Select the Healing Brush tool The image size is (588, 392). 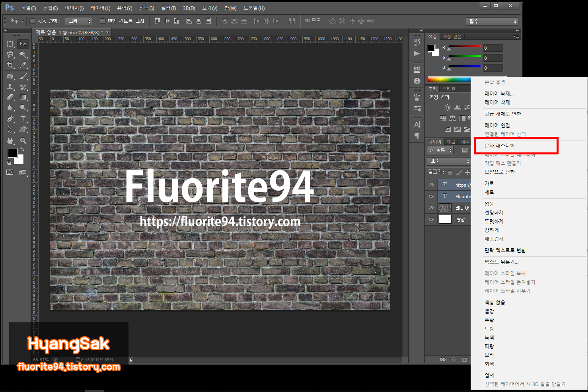coord(10,76)
